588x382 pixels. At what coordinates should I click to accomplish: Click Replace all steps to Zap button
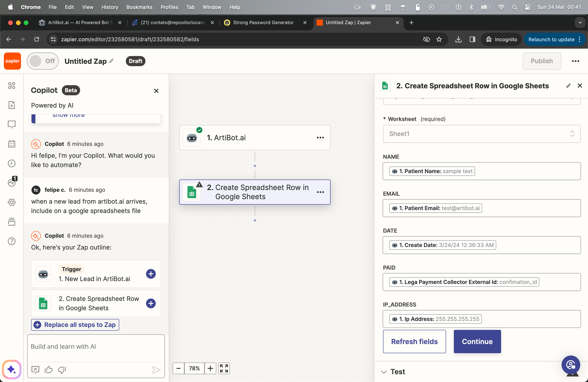tap(76, 325)
